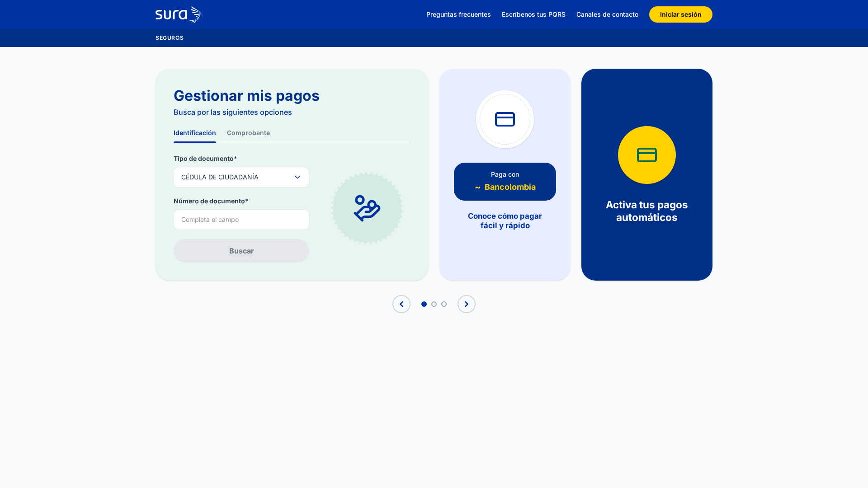Click the dropdown chevron arrow
The width and height of the screenshot is (868, 488).
[x=297, y=177]
